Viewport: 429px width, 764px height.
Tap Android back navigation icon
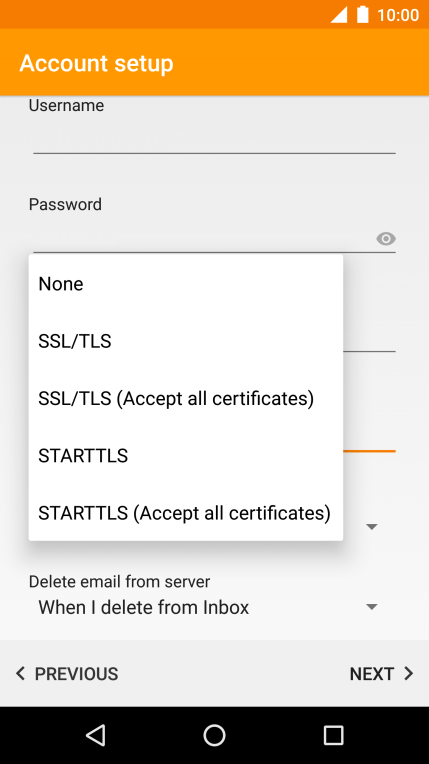point(96,735)
